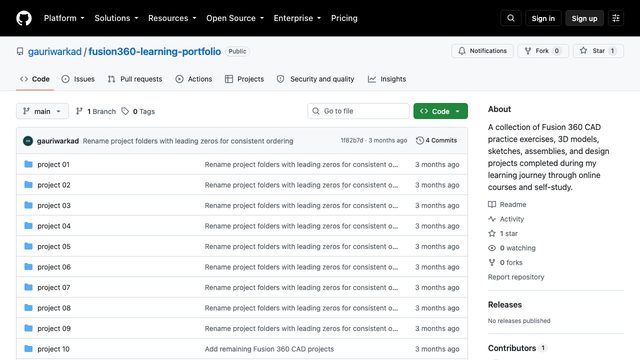
Task: Open the 1 Branch link
Action: coord(96,111)
